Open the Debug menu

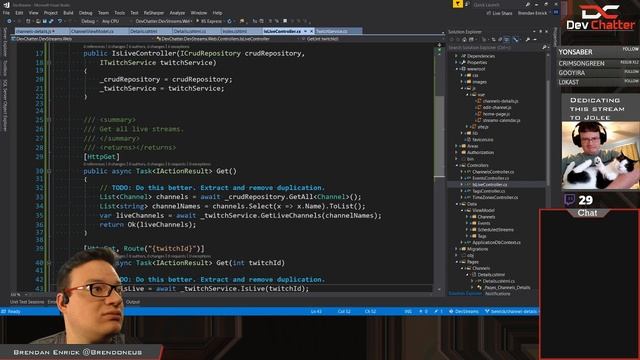tap(85, 13)
